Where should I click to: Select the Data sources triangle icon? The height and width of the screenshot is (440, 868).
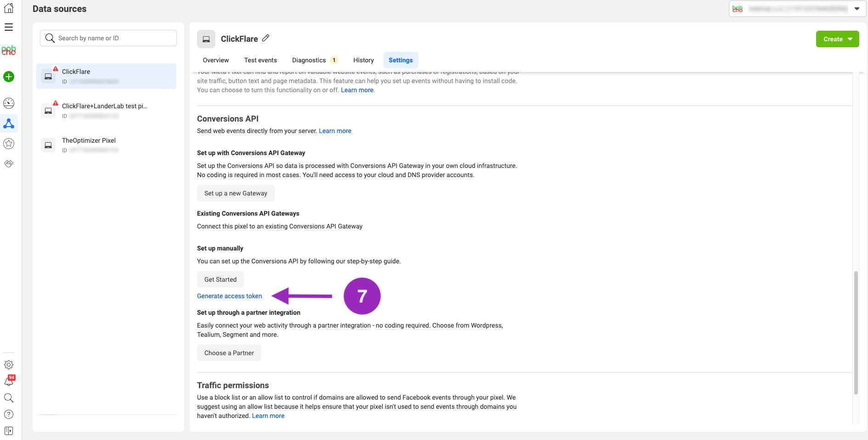pos(9,123)
